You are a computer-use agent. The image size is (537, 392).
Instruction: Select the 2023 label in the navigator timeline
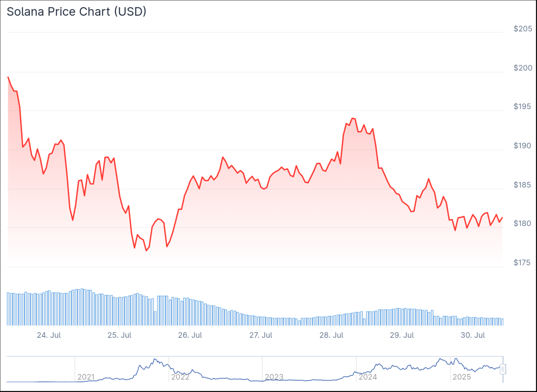click(274, 377)
